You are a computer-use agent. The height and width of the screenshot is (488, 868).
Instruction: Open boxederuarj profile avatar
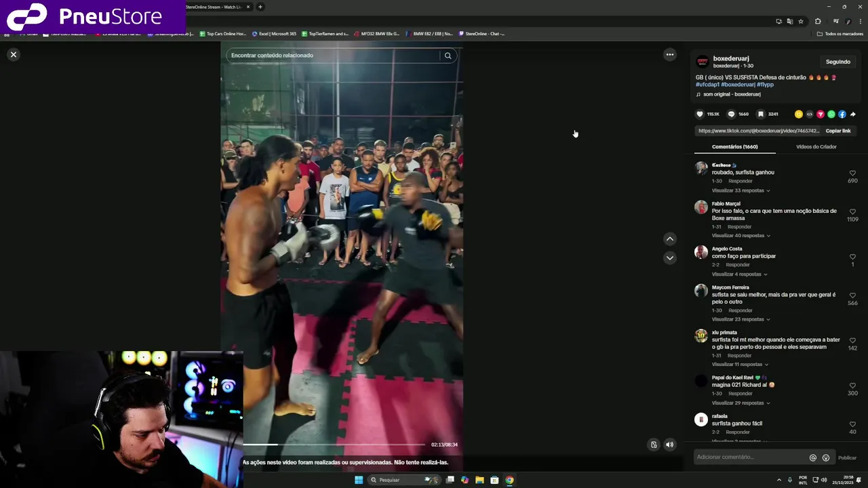(x=703, y=62)
